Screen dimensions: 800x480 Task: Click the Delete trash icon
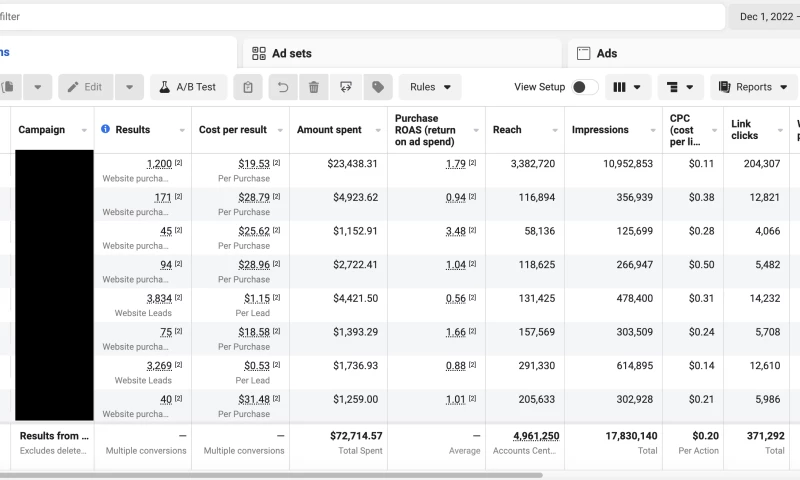(x=314, y=87)
